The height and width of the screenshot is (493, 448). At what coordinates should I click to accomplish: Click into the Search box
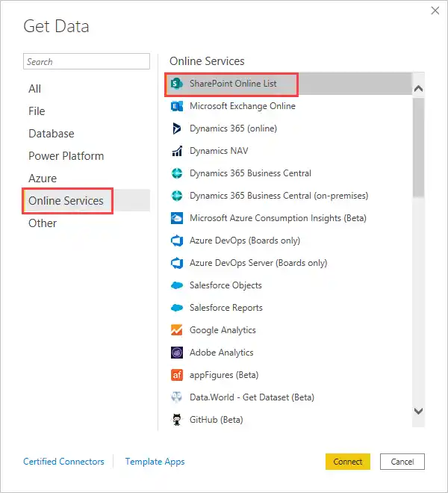pyautogui.click(x=87, y=61)
